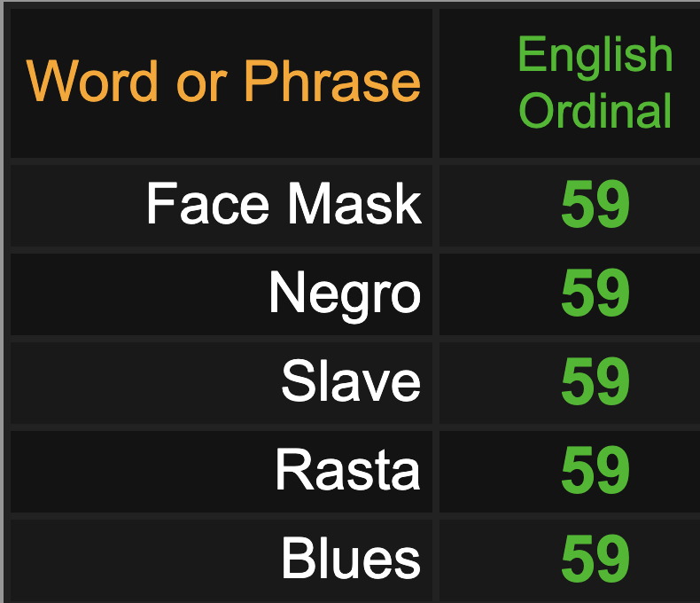This screenshot has width=700, height=603.
Task: Click the English Ordinal column header
Action: (570, 83)
